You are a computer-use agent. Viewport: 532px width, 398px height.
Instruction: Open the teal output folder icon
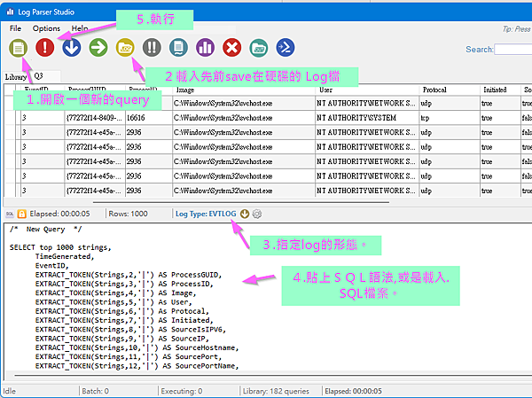(259, 48)
